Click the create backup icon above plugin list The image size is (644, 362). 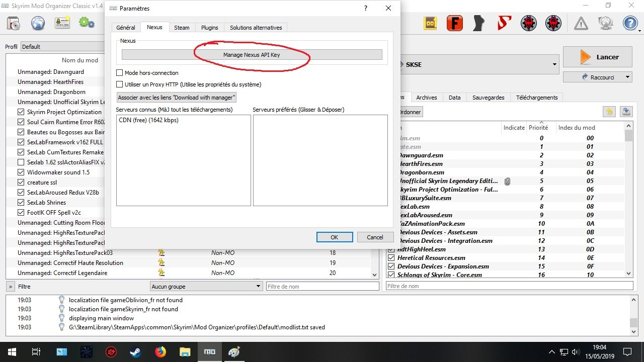point(626,112)
